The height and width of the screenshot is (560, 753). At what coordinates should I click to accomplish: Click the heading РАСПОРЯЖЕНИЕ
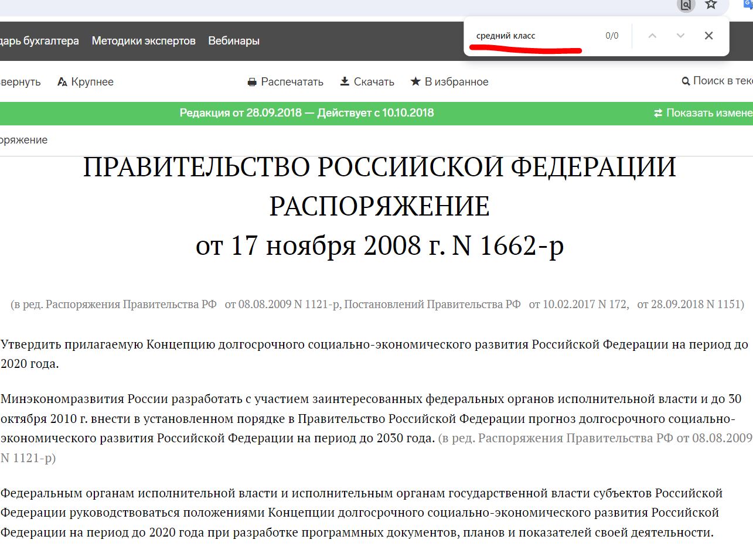(379, 206)
